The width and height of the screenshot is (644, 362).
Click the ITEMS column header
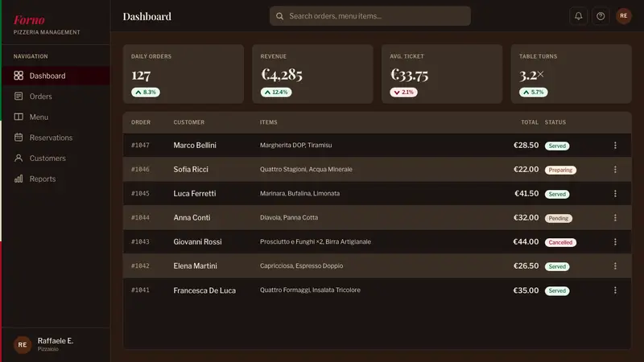[x=269, y=122]
